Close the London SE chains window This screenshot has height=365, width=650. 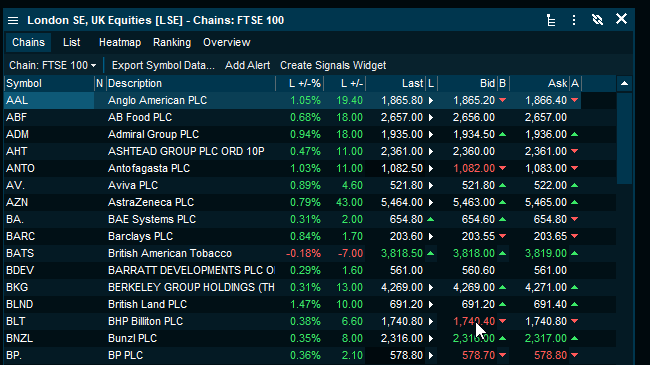(x=621, y=19)
